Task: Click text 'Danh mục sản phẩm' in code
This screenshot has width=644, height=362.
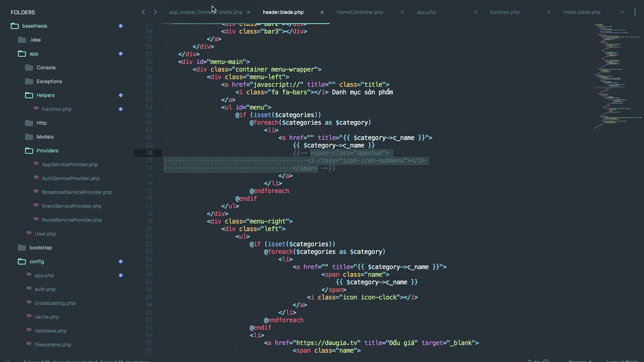Action: [362, 92]
